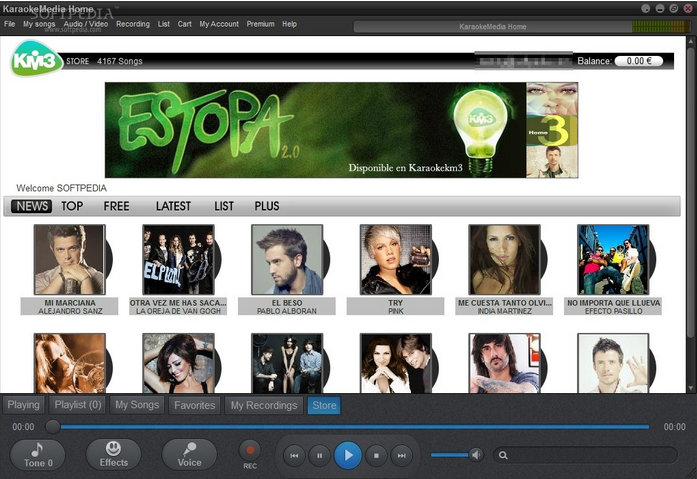The width and height of the screenshot is (697, 479).
Task: Open the List menu
Action: coord(164,24)
